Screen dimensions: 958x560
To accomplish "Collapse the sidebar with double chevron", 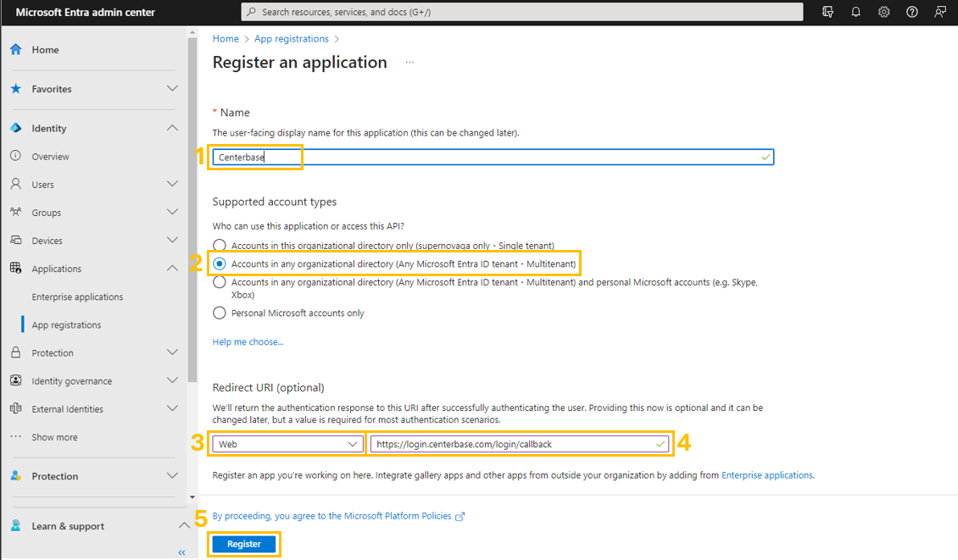I will (x=181, y=552).
